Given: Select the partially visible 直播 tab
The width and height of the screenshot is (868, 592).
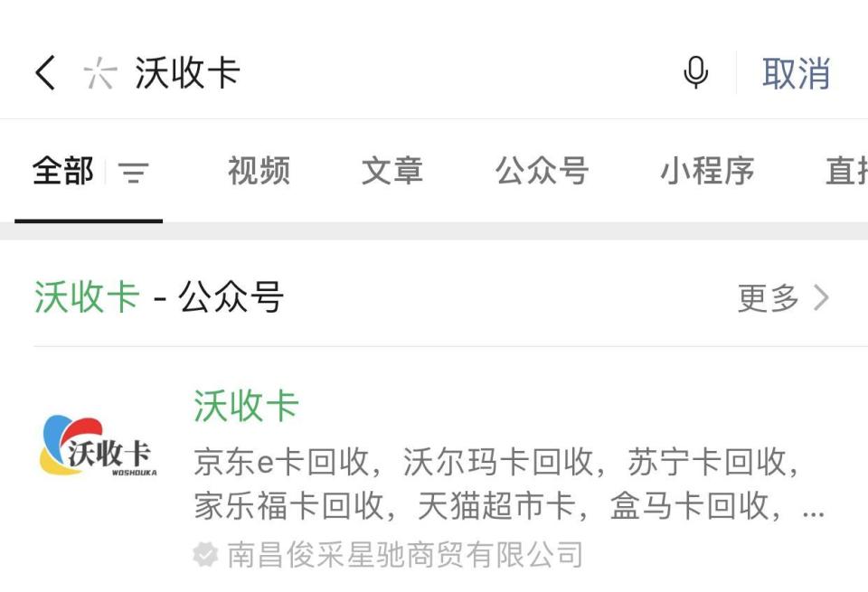Looking at the screenshot, I should [846, 171].
